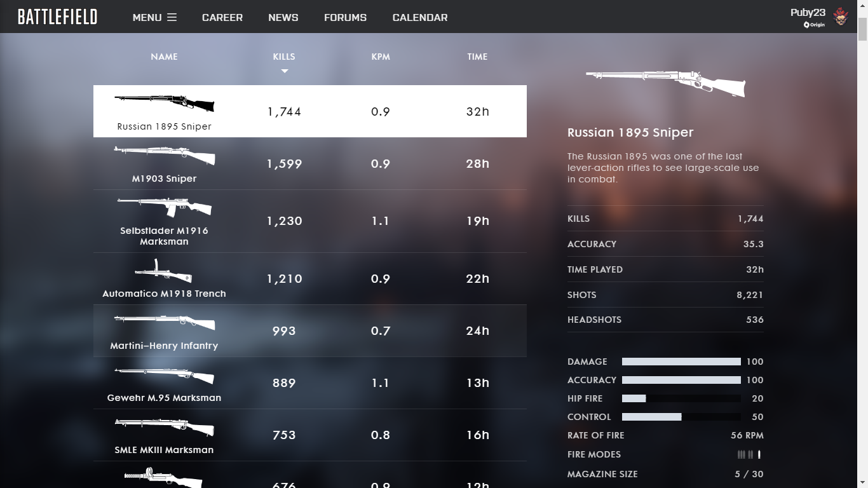This screenshot has height=488, width=868.
Task: Click the Martini-Henry Infantry name label
Action: coord(164,346)
